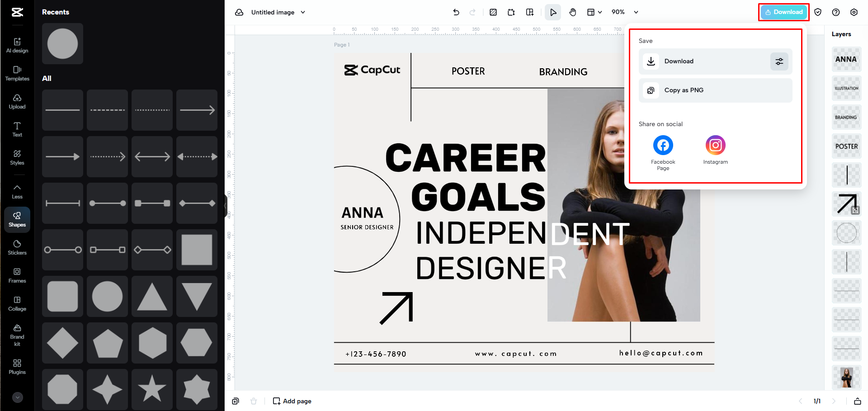Select the cursor tool in the toolbar
This screenshot has height=411, width=868.
click(x=552, y=12)
